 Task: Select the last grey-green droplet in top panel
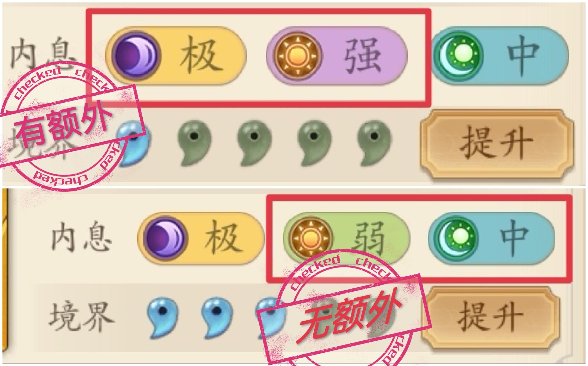tap(375, 144)
